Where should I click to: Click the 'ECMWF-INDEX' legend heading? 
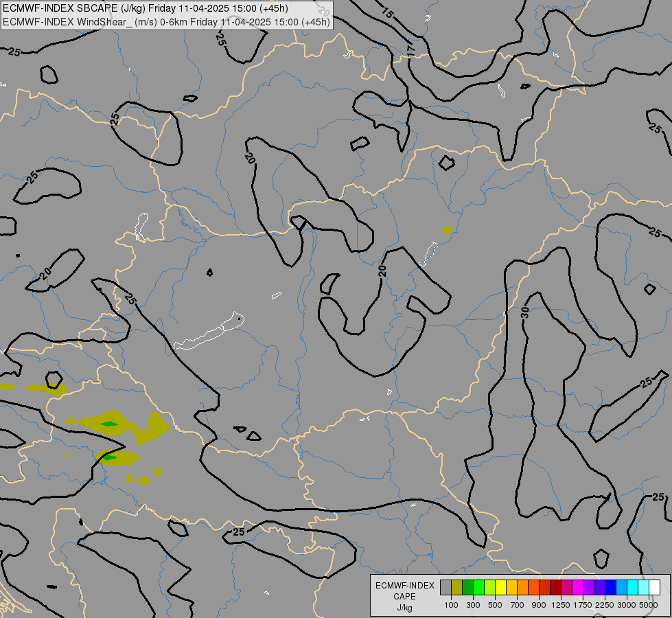coord(404,586)
